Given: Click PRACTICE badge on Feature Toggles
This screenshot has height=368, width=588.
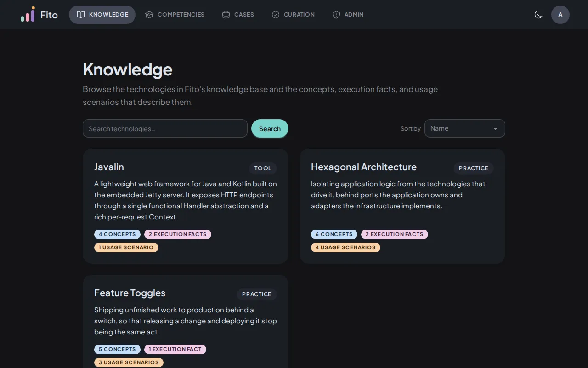Looking at the screenshot, I should tap(257, 294).
